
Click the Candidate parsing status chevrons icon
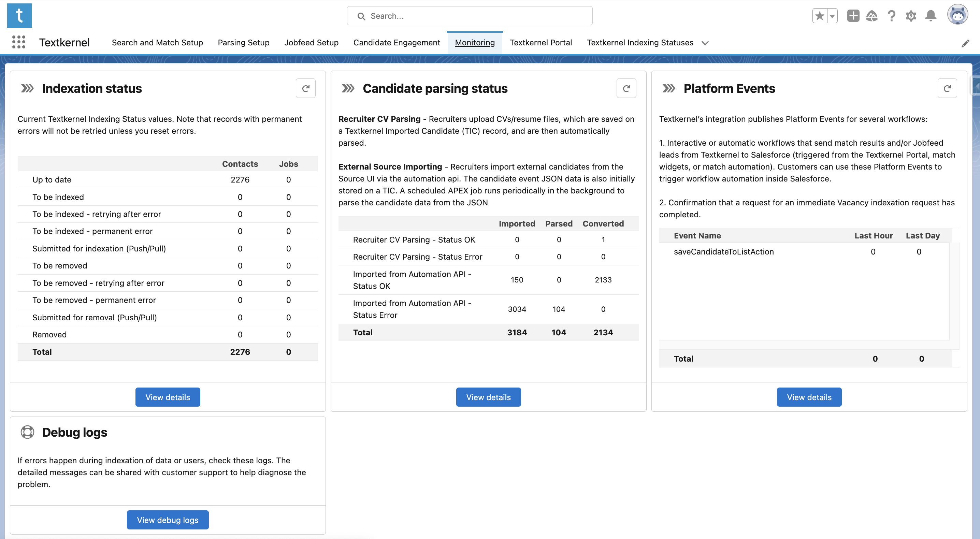tap(348, 88)
